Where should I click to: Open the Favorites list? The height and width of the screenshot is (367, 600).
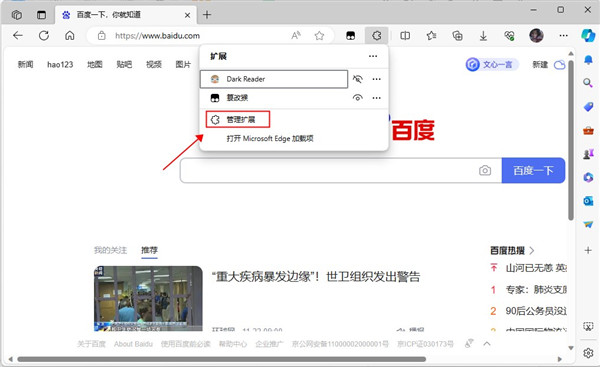point(431,36)
